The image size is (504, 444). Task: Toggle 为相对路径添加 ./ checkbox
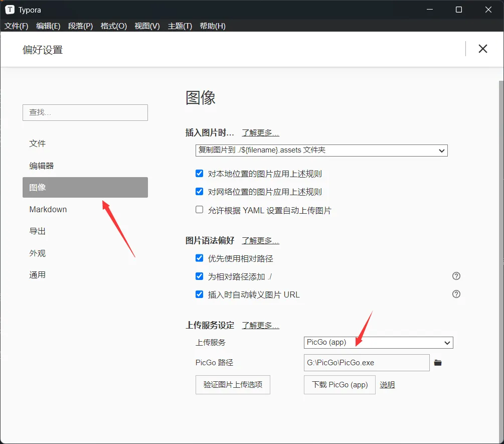pyautogui.click(x=199, y=276)
